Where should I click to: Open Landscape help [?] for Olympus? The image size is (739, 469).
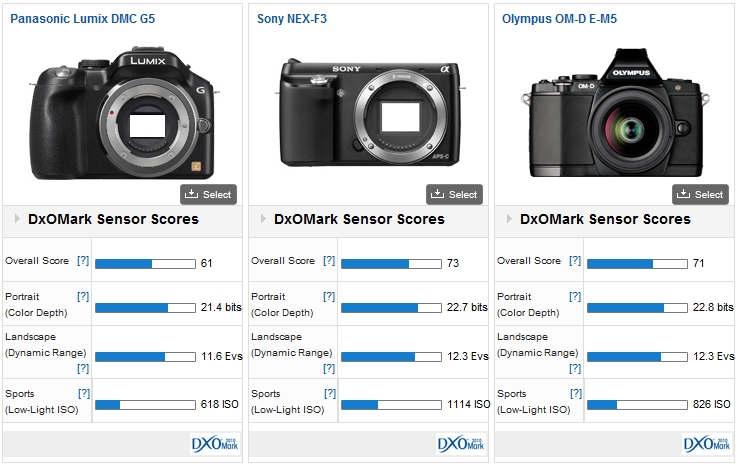pos(575,369)
